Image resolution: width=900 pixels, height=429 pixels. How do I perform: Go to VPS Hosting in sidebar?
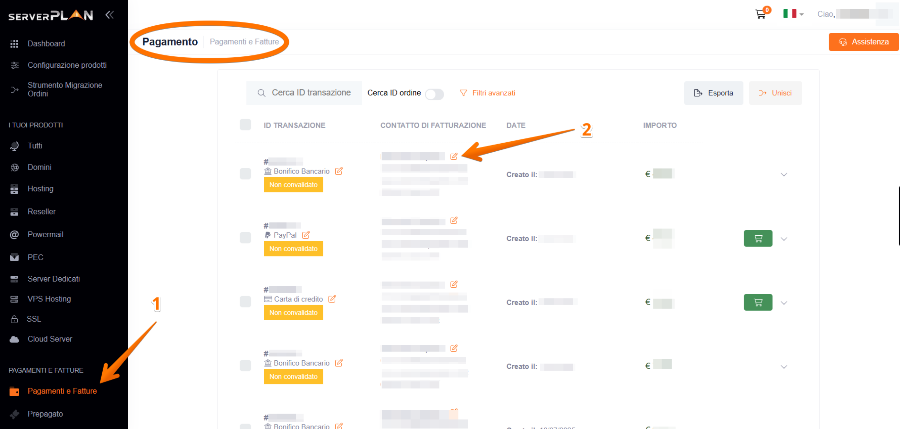click(49, 298)
